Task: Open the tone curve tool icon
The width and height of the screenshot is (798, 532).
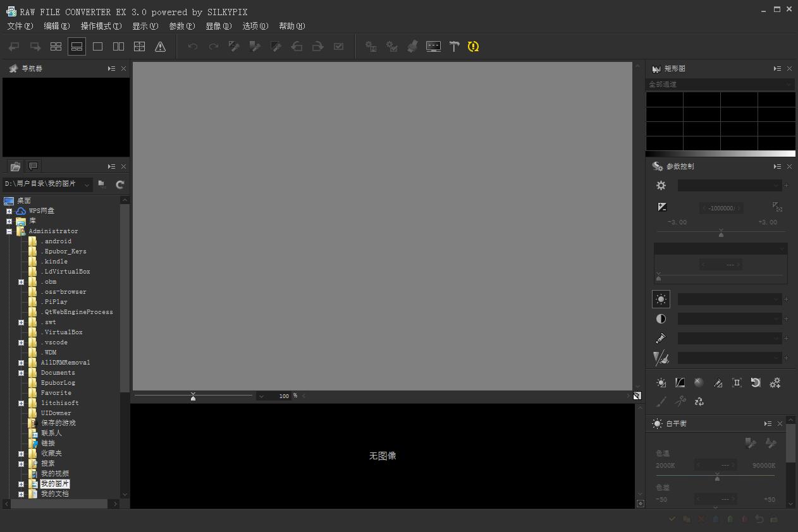Action: point(680,383)
